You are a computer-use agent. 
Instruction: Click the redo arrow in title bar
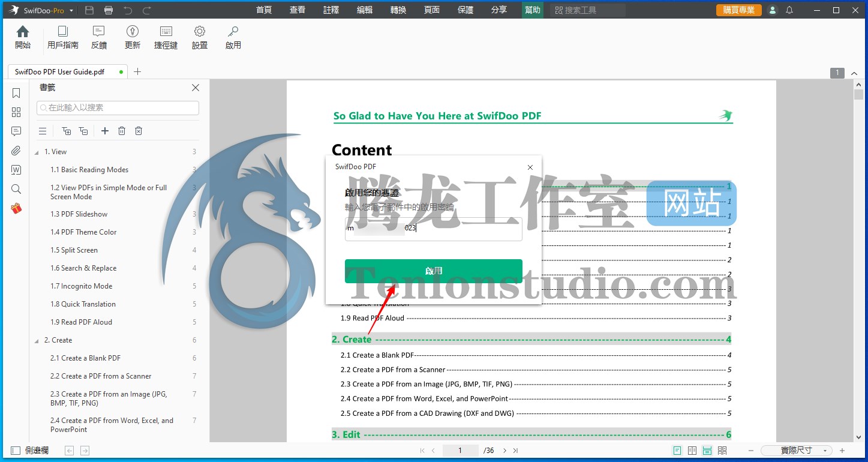click(147, 10)
